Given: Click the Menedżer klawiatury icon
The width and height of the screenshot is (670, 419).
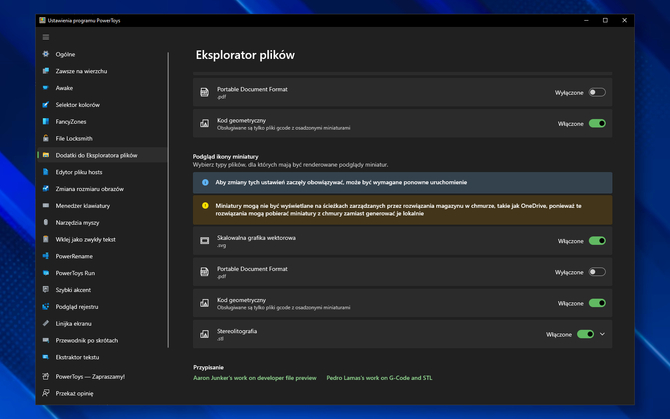Looking at the screenshot, I should [x=46, y=205].
